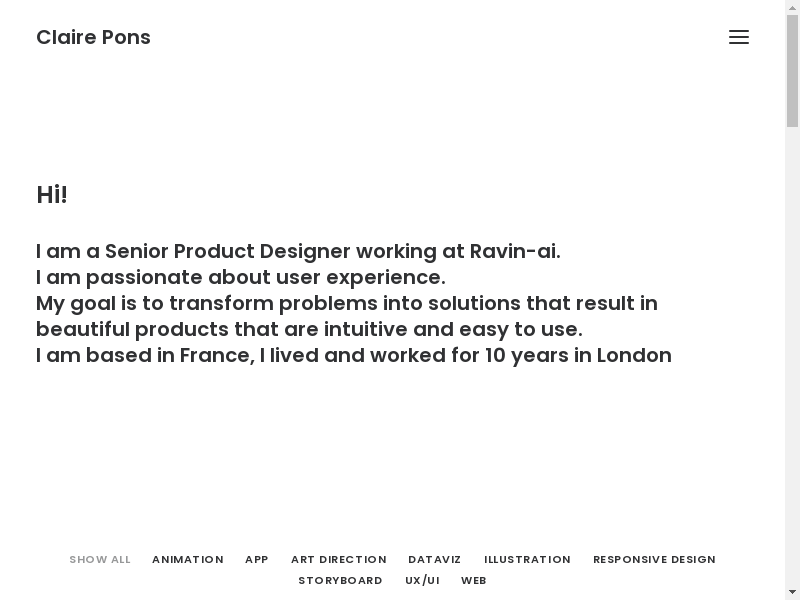This screenshot has height=600, width=800.
Task: Show Storyboard projects
Action: 340,580
